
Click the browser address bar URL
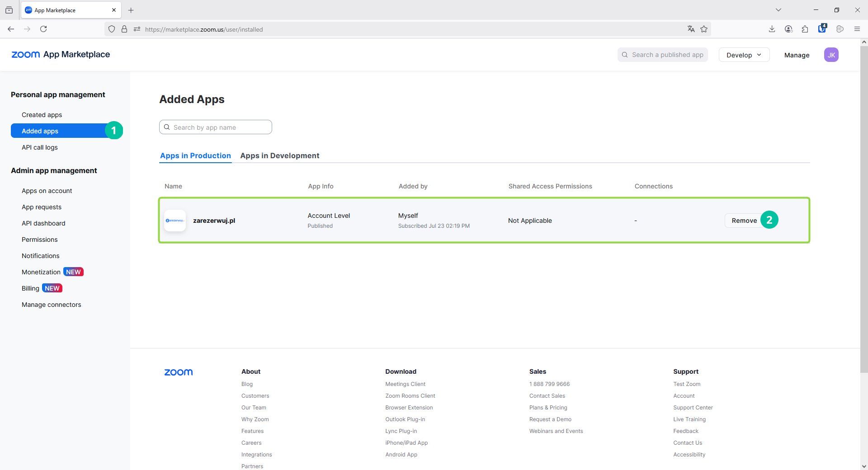pos(204,29)
